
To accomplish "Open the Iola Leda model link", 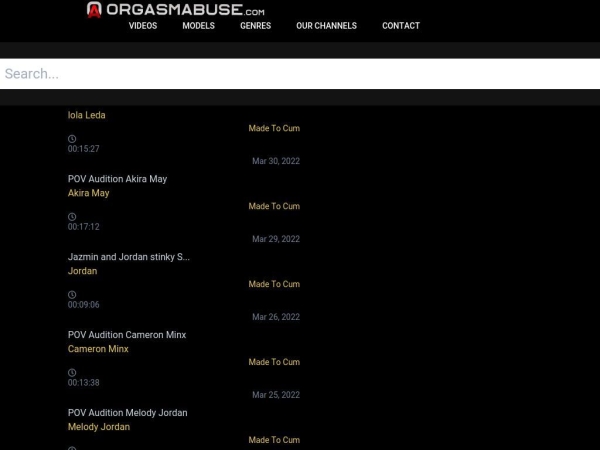I will coord(86,115).
